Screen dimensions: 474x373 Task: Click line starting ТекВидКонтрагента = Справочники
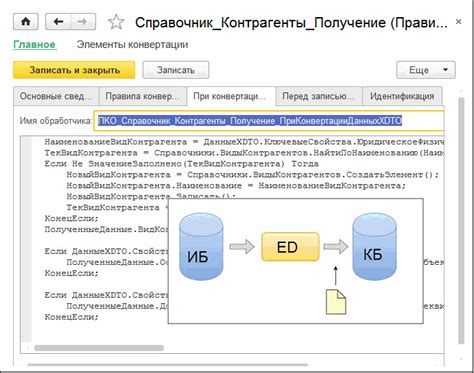(244, 153)
